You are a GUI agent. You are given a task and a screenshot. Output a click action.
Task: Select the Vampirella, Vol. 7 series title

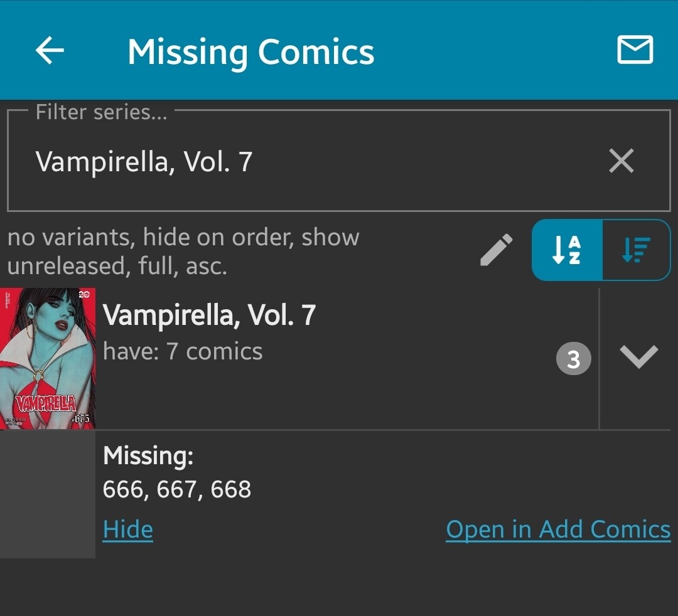pos(209,315)
